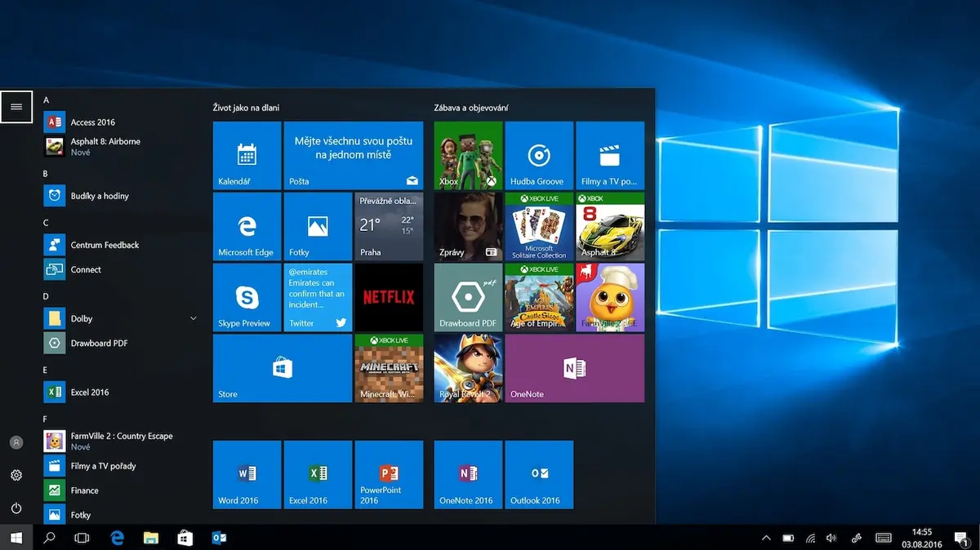Image resolution: width=980 pixels, height=550 pixels.
Task: Open Centrum Feedback in app list
Action: (x=120, y=245)
